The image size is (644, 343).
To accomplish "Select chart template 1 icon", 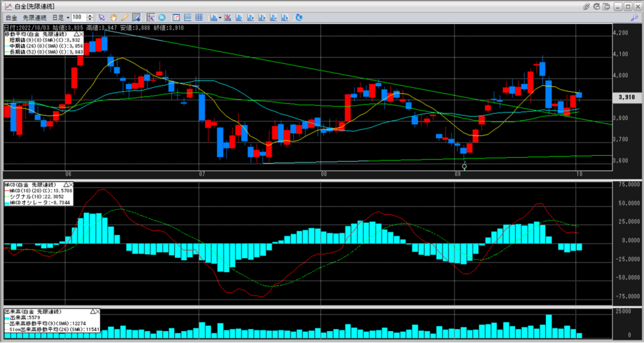I will tap(240, 18).
